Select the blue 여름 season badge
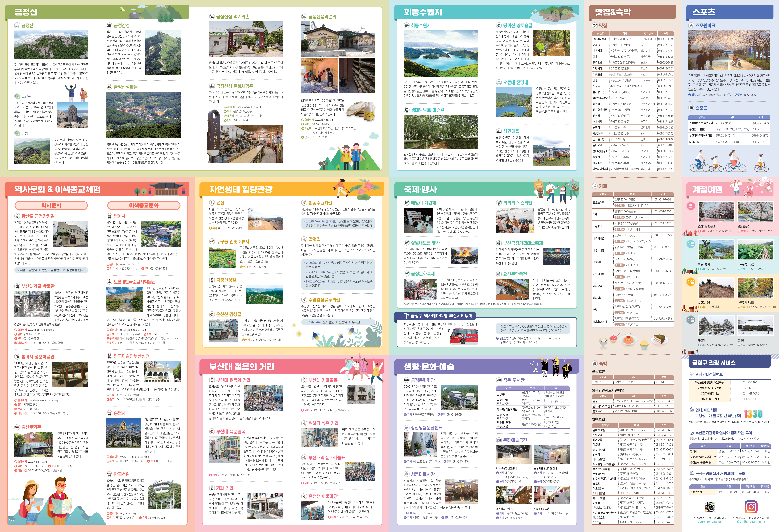 690,244
